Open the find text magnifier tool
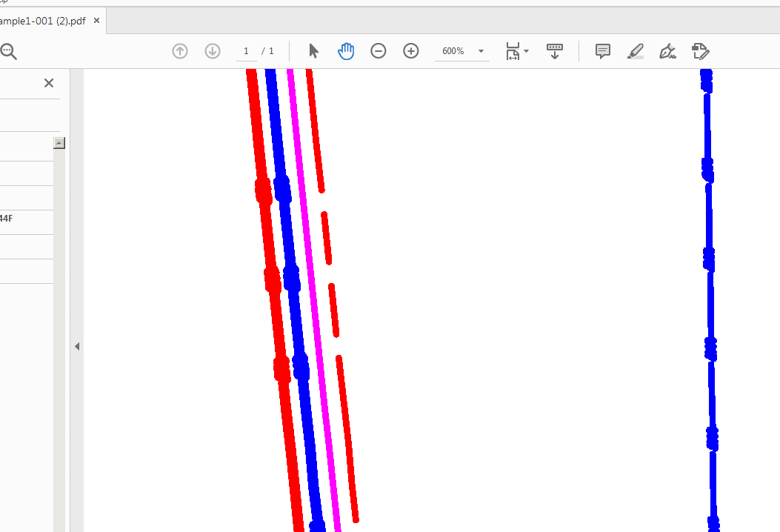Viewport: 780px width, 532px height. (8, 51)
